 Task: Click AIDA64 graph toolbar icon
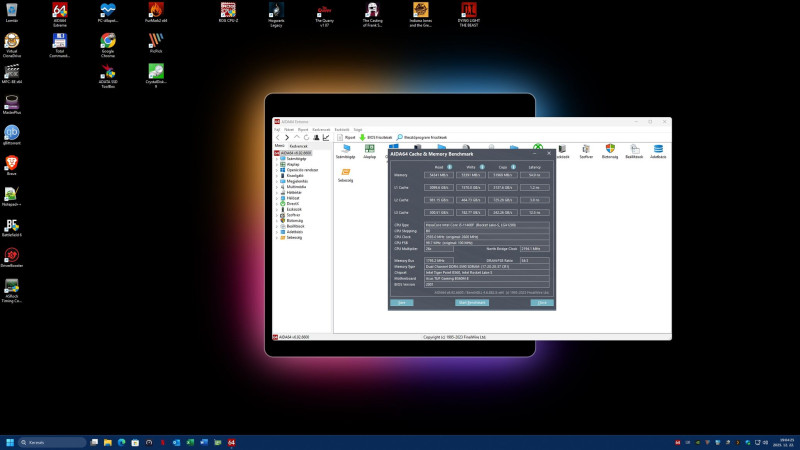[x=326, y=138]
